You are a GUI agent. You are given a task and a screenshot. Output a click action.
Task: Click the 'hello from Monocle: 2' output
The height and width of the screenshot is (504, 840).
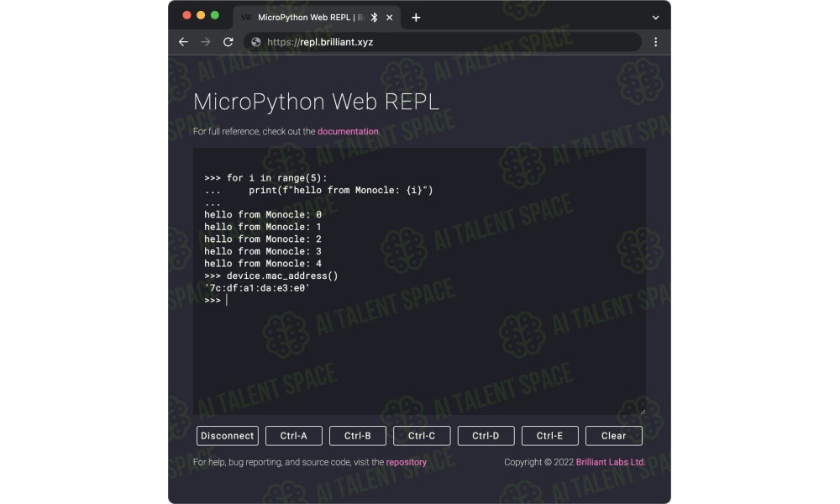(263, 239)
